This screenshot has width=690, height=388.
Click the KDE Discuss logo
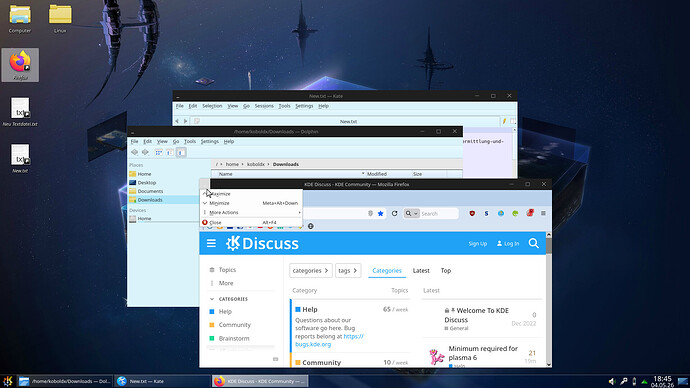coord(262,243)
